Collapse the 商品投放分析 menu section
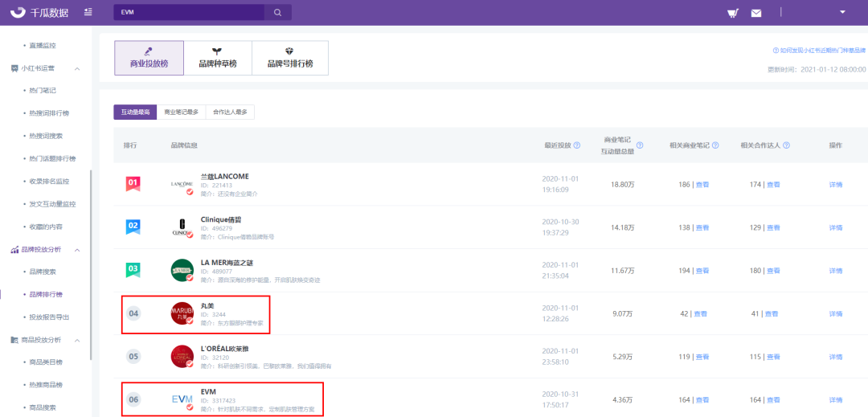Screen dimensions: 868x417 (x=77, y=340)
